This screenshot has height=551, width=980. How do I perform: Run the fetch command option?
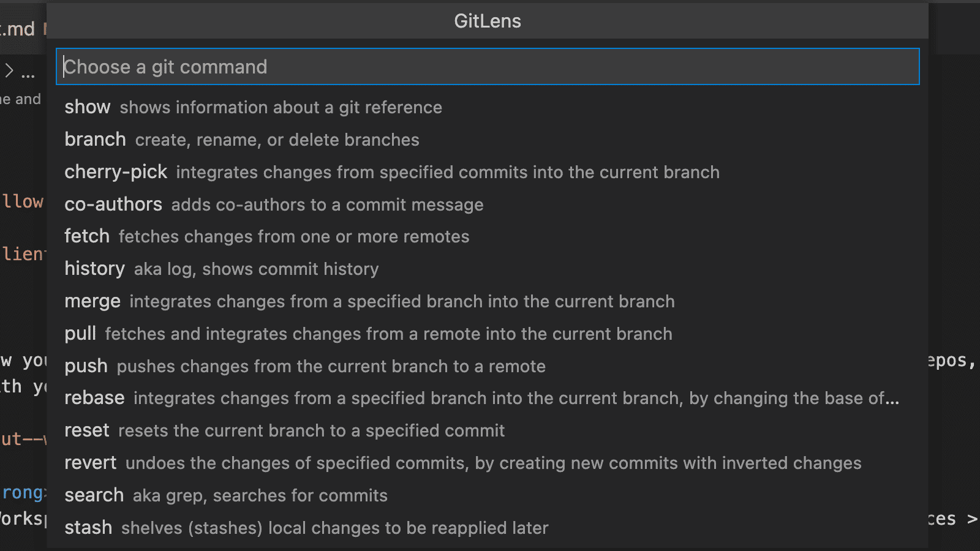488,236
